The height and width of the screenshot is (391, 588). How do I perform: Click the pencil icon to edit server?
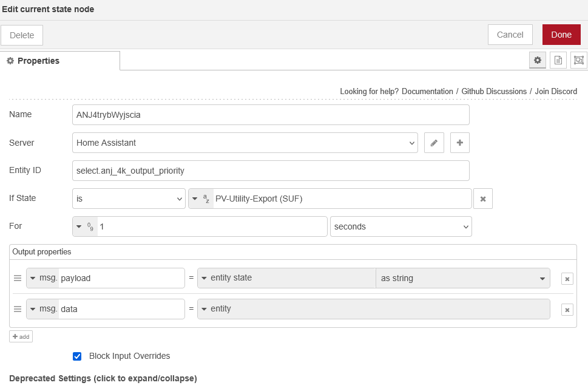[x=434, y=143]
